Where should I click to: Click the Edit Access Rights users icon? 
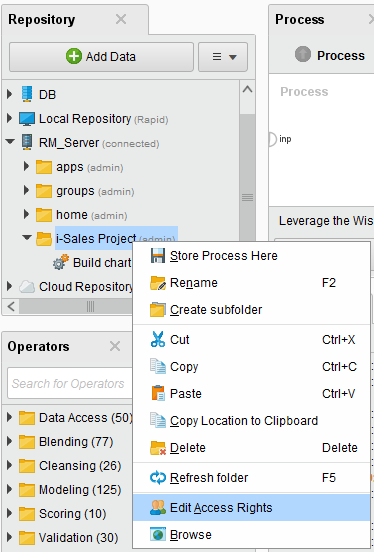pyautogui.click(x=158, y=507)
